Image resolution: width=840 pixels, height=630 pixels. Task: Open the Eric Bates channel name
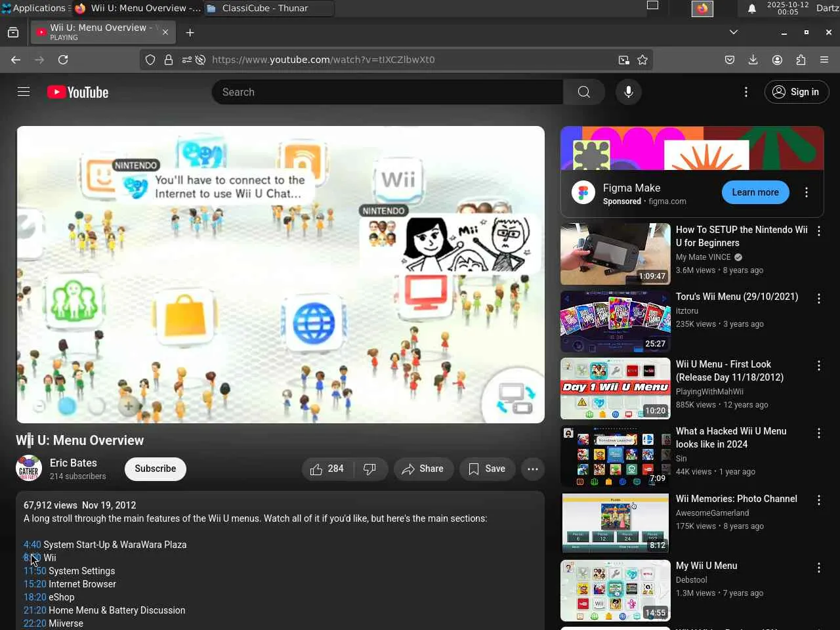(73, 463)
